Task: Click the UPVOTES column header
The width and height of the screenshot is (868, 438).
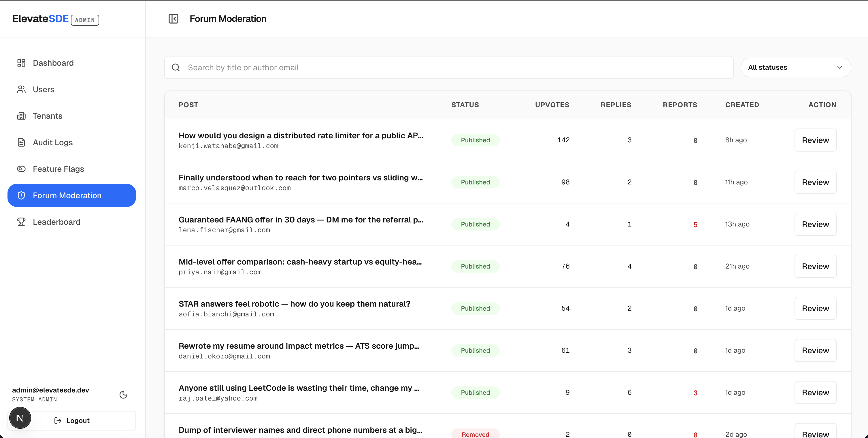Action: click(x=552, y=105)
